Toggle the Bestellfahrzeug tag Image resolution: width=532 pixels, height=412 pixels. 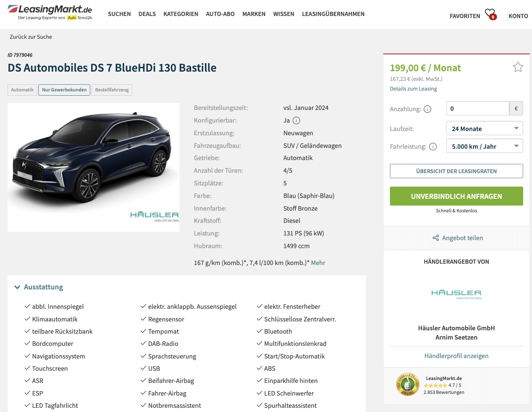112,90
